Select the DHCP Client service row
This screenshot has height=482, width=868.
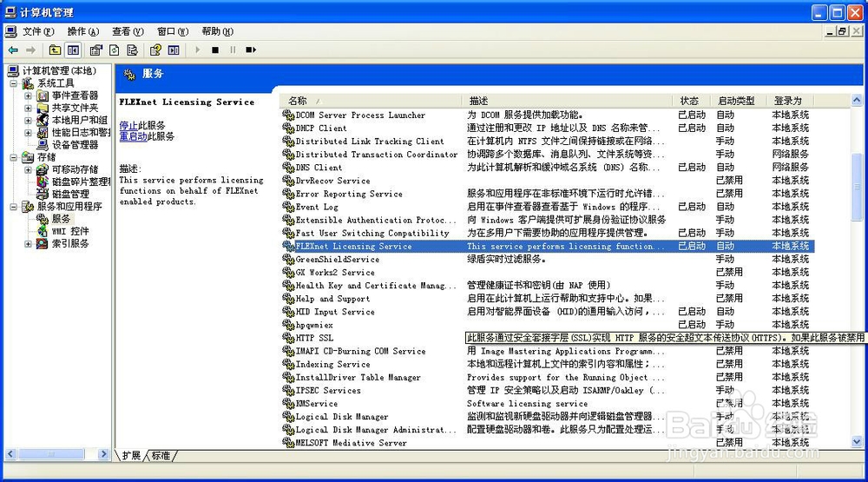click(x=548, y=128)
